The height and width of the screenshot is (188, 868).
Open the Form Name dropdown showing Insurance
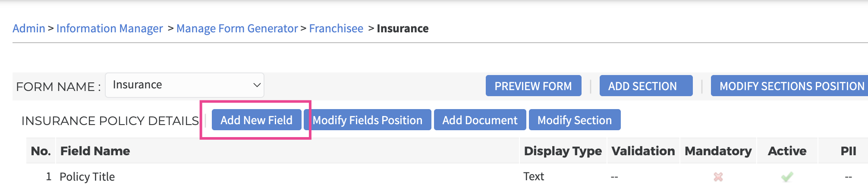click(185, 85)
